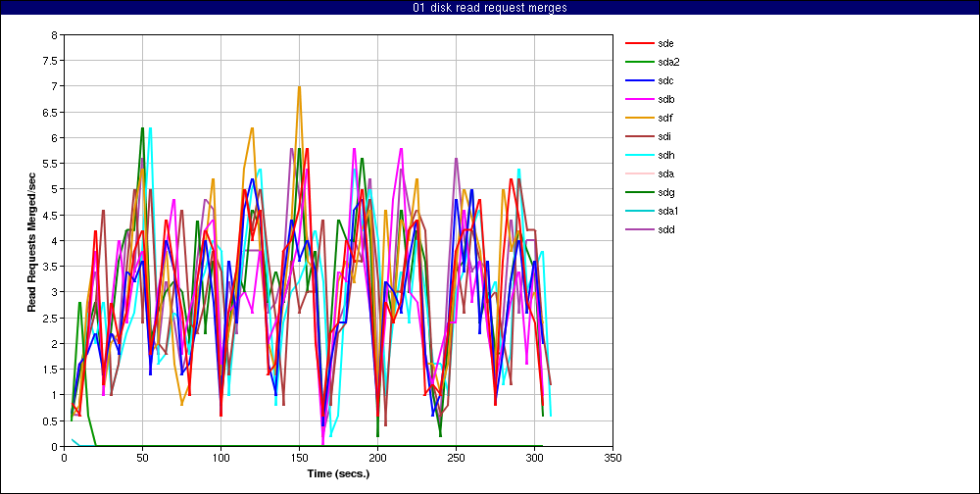
Task: Select the sdg legend label
Action: click(x=665, y=192)
